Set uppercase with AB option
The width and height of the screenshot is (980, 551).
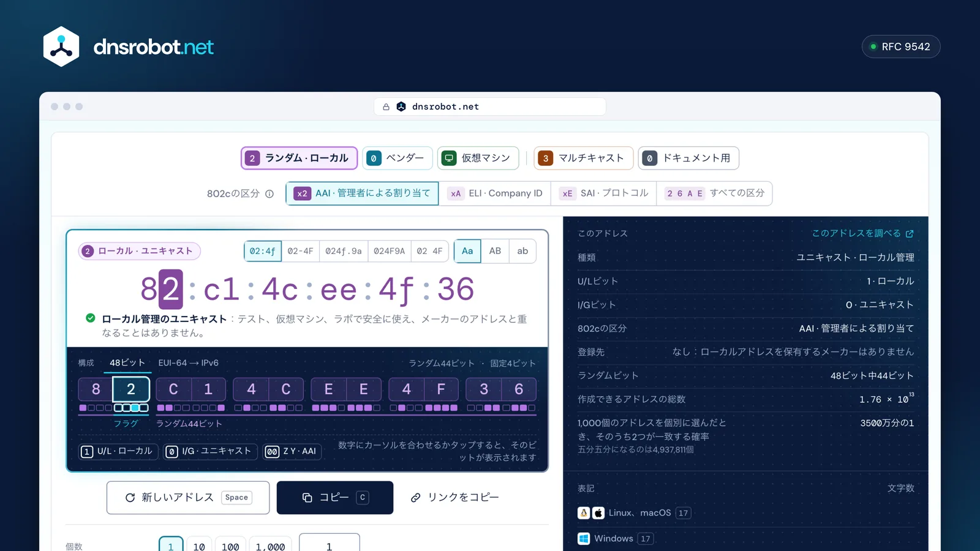click(495, 251)
